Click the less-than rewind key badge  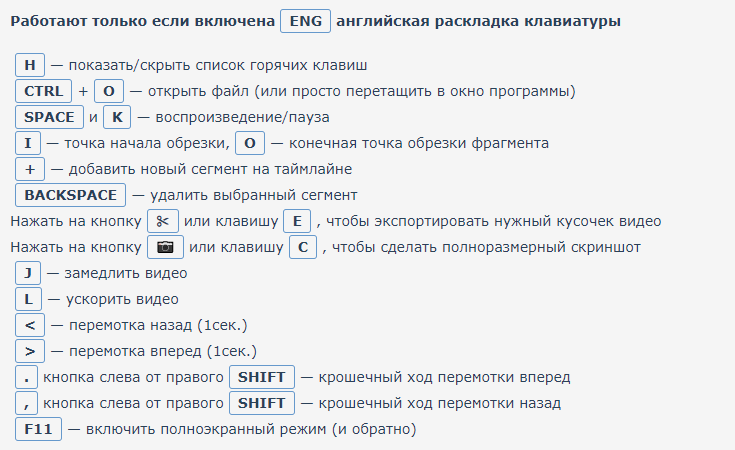click(30, 325)
